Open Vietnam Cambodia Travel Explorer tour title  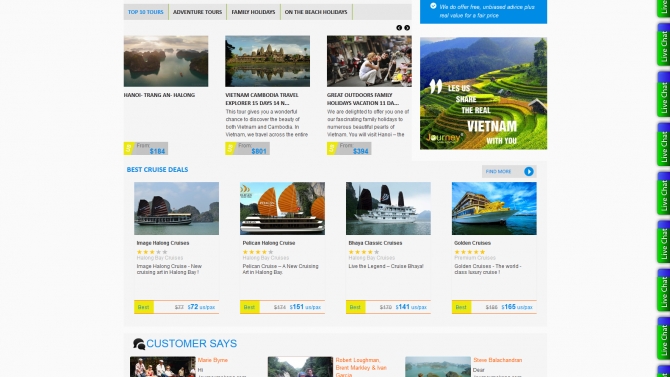pos(262,99)
